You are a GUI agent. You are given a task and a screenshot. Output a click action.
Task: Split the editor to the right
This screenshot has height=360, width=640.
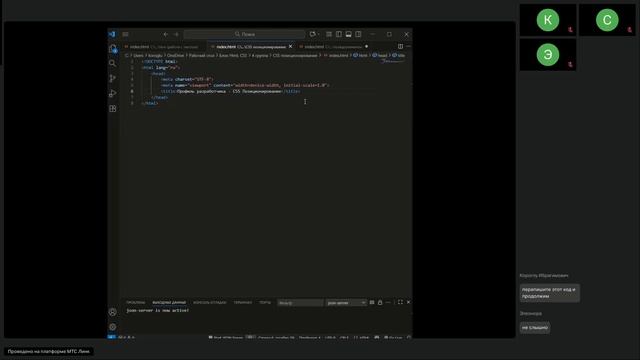400,47
